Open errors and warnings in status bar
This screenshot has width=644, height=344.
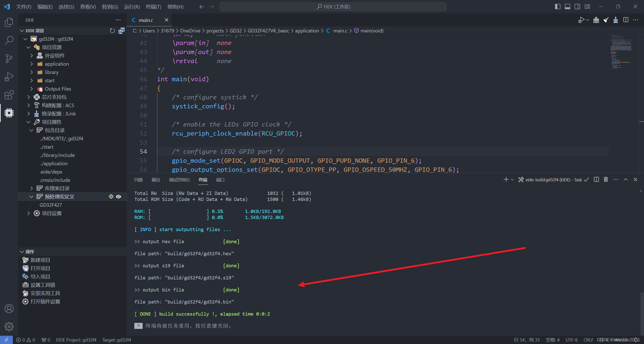[x=26, y=340]
